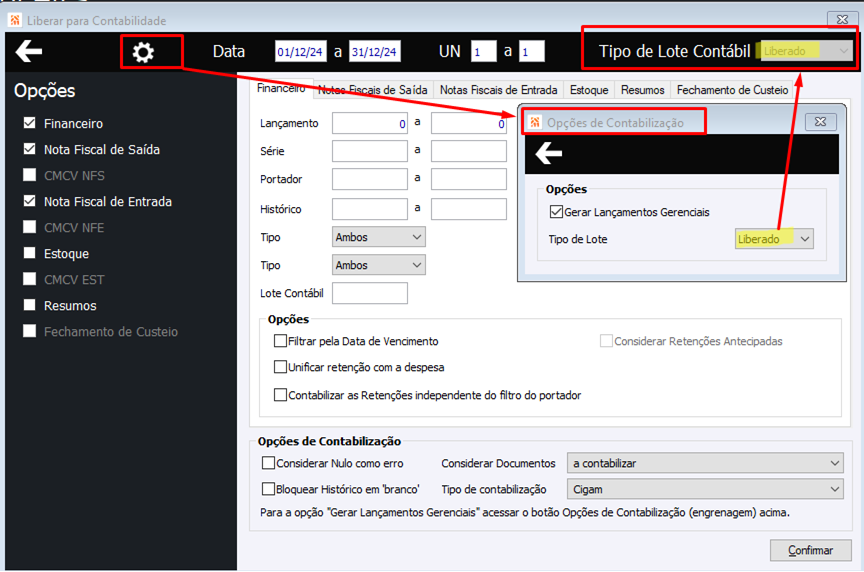This screenshot has height=572, width=864.
Task: Toggle the CMCV NFS checkbox
Action: click(x=30, y=175)
